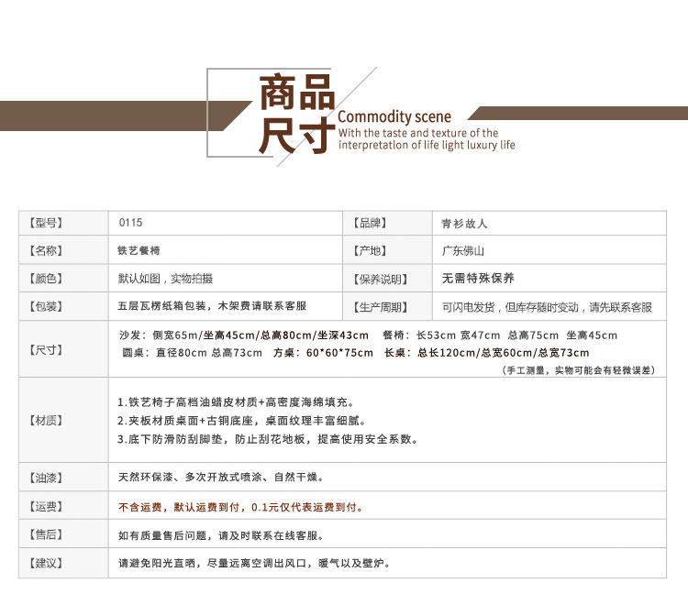Select the 请避免阳光直晒 advice text
Image resolution: width=688 pixels, height=616 pixels.
(254, 564)
